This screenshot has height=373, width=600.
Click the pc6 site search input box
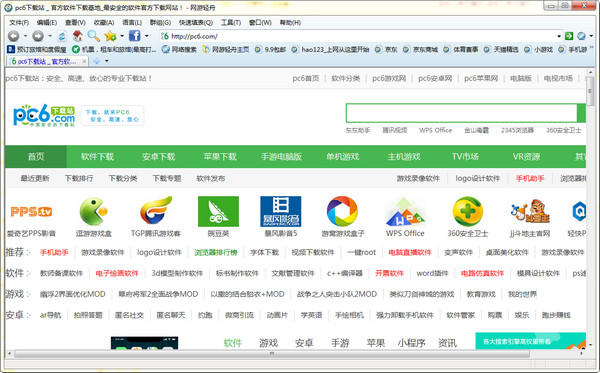click(x=461, y=113)
